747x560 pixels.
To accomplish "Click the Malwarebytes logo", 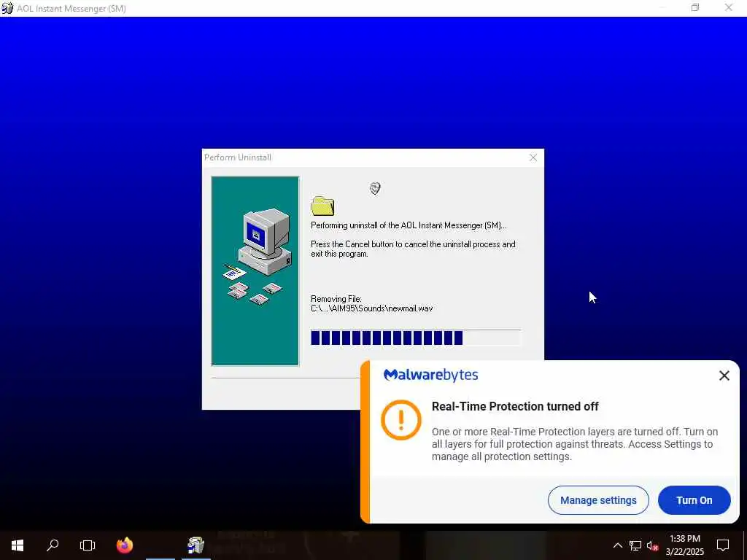I will point(430,376).
